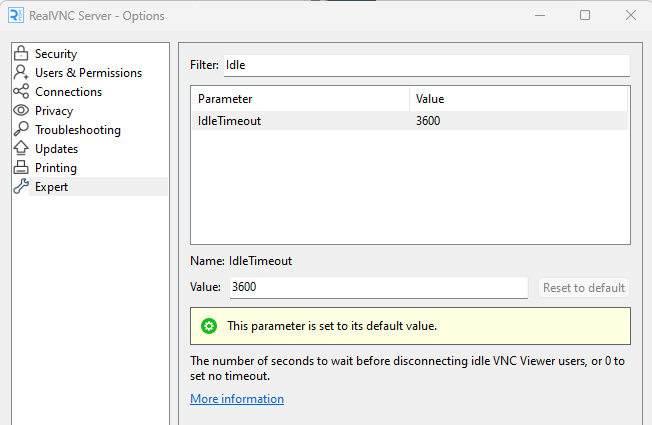Viewport: 652px width, 425px height.
Task: Click Reset to default button
Action: tap(584, 288)
